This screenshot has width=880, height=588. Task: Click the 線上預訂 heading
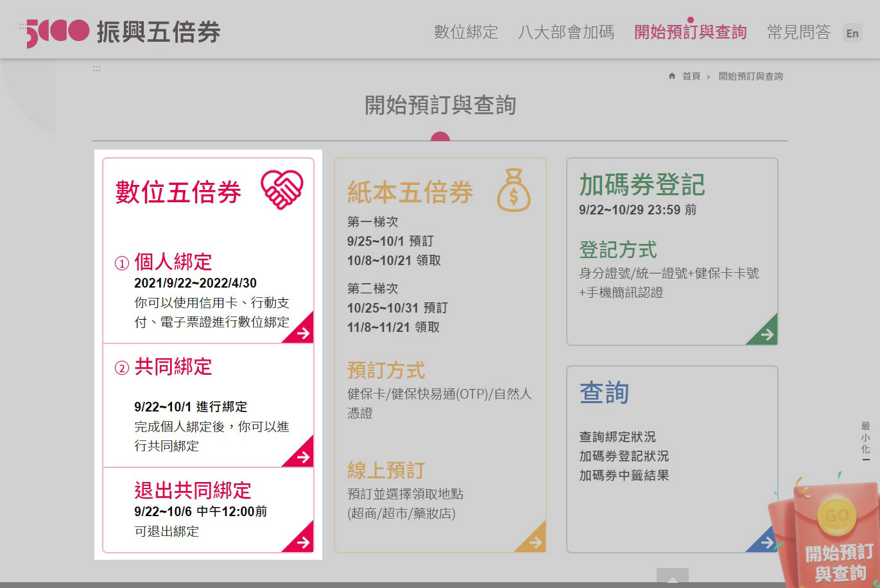coord(386,471)
